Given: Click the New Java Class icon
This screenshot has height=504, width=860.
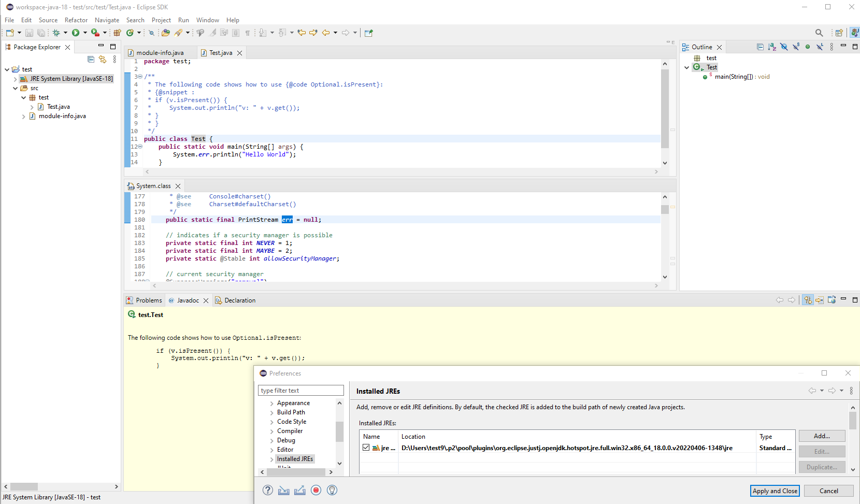Looking at the screenshot, I should pos(130,33).
